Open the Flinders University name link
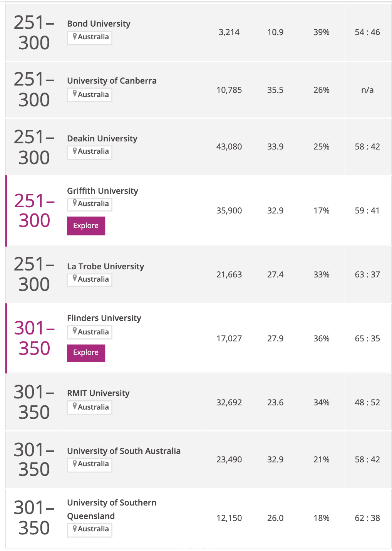 tap(104, 318)
